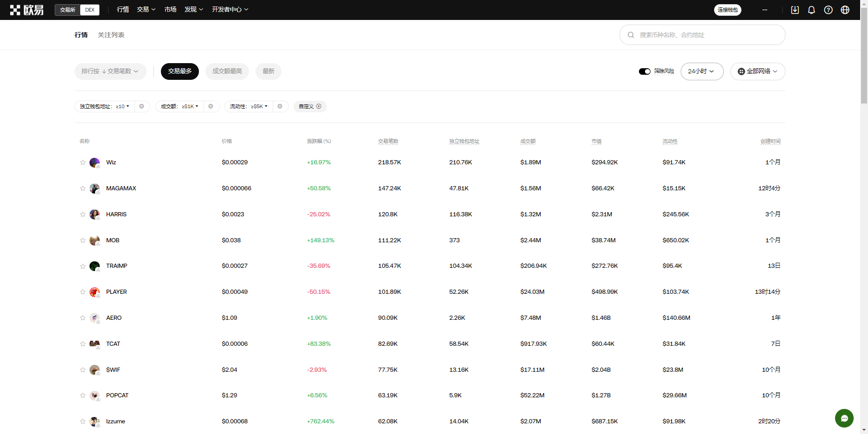Remove the 成交额 filter

coord(211,106)
